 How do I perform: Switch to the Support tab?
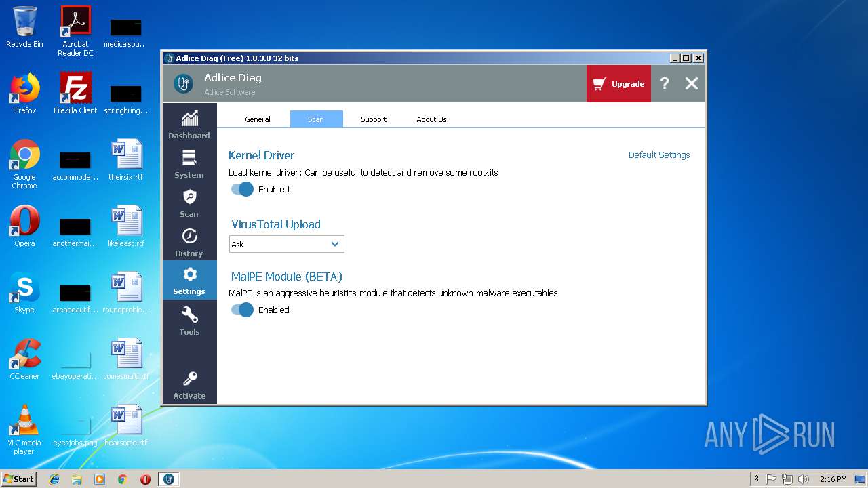click(x=374, y=119)
